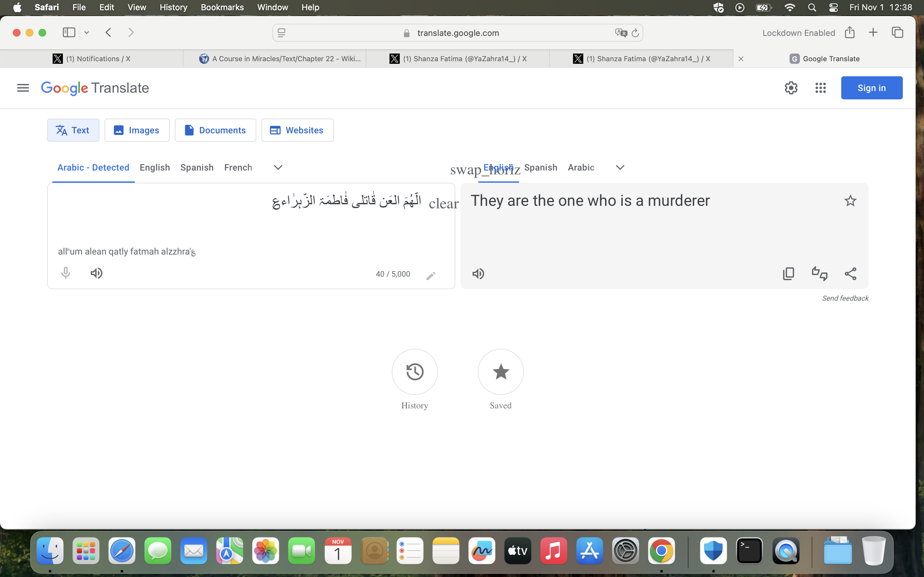Listen to the Arabic source text
Screen dimensions: 924x577
97,273
